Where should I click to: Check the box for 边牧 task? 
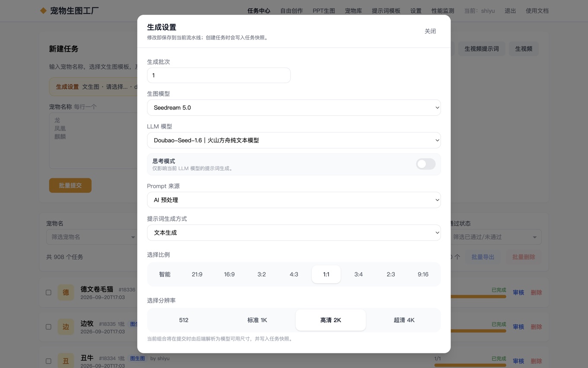pos(48,327)
